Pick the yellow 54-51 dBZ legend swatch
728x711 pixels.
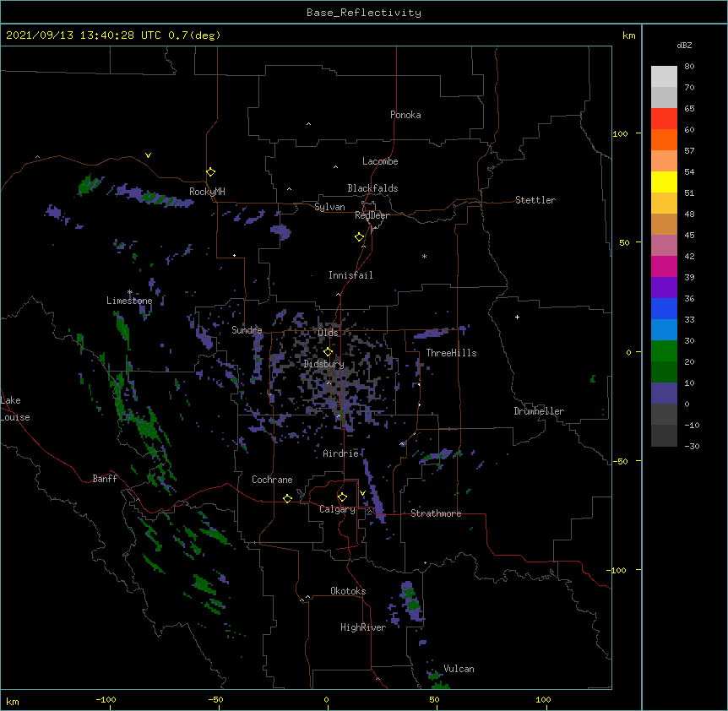(x=664, y=182)
